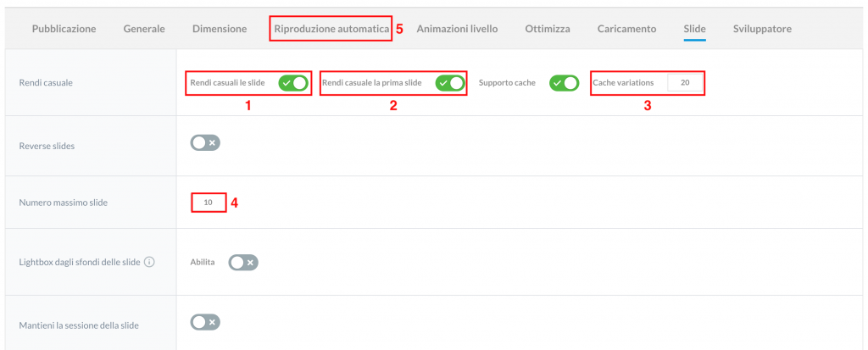
Task: Click the Numero massimo slide field
Action: point(209,203)
